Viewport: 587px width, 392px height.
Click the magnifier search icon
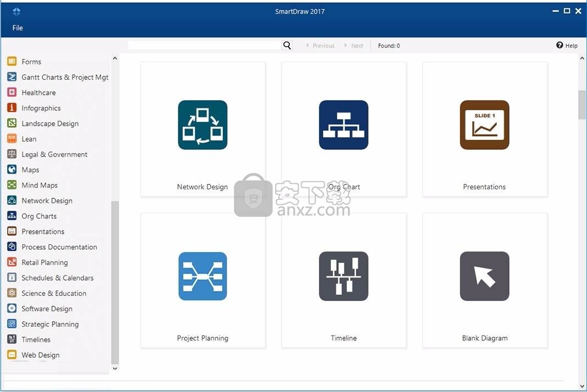click(287, 46)
